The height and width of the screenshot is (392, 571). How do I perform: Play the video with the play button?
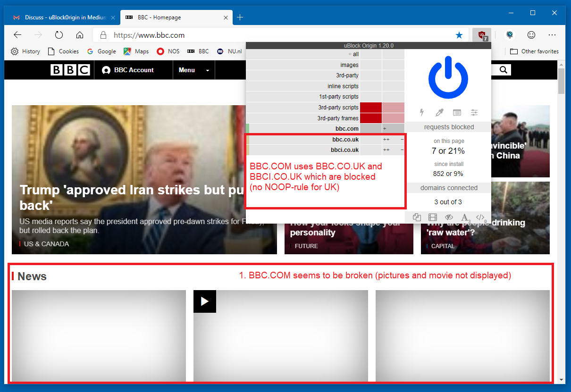[x=205, y=301]
